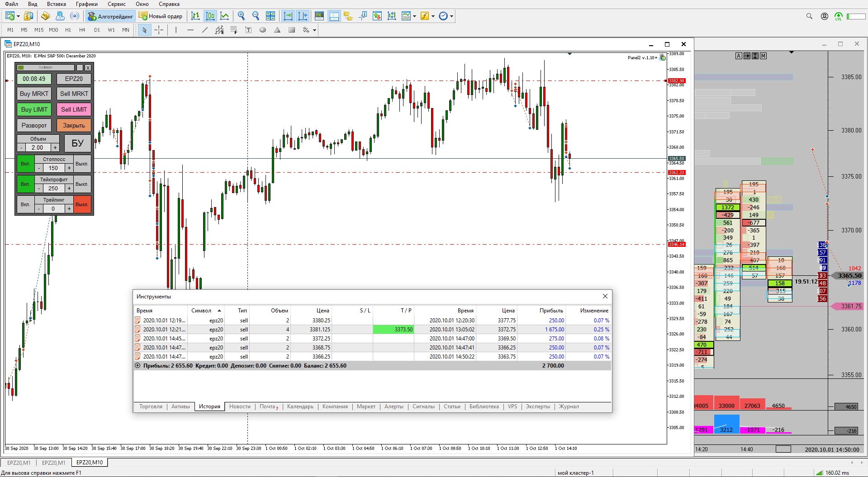868x477 pixels.
Task: Select the trendline drawing tool
Action: coord(205,30)
